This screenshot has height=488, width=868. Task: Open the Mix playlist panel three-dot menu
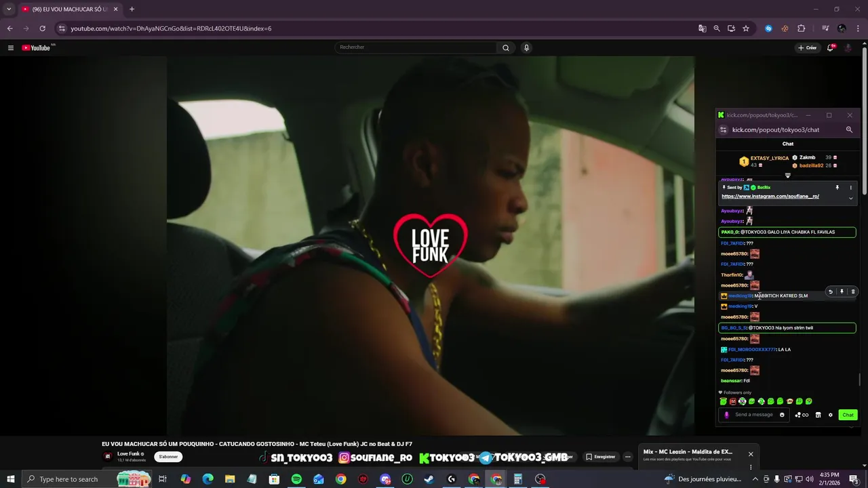751,467
